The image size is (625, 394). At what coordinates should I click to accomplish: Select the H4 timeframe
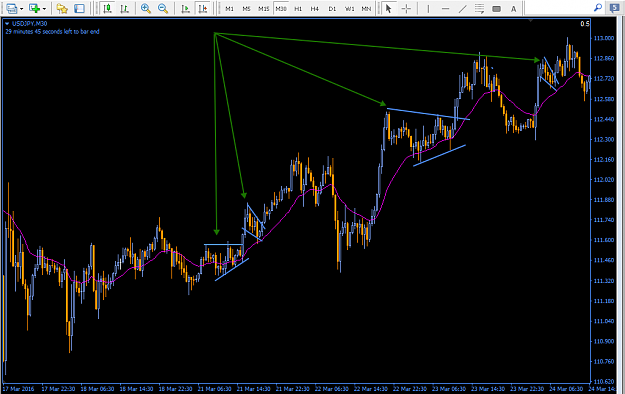(314, 8)
